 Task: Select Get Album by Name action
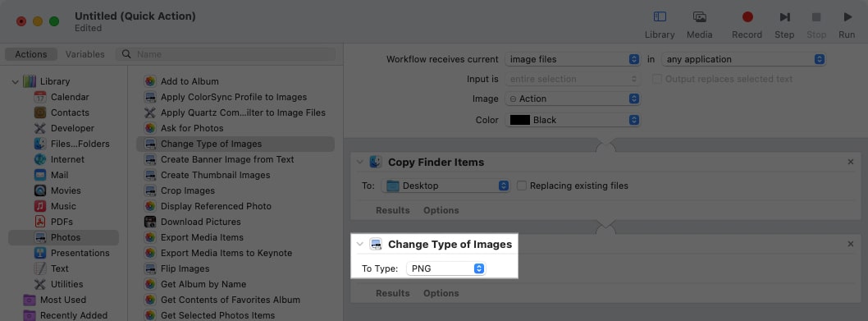[203, 284]
